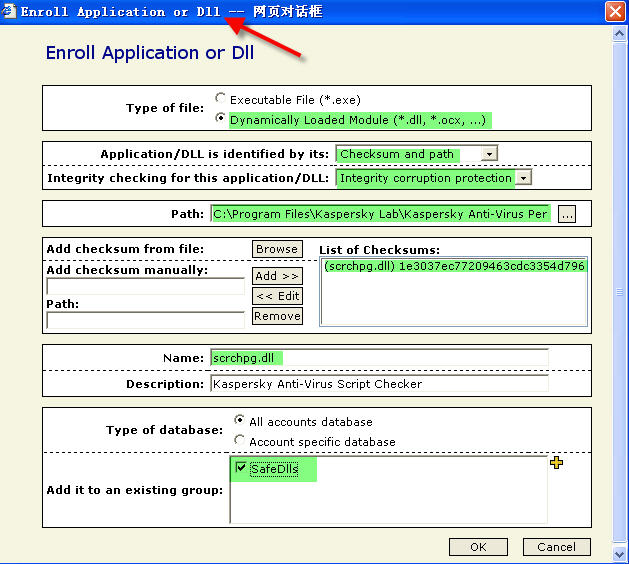The height and width of the screenshot is (564, 629).
Task: Open the Checksum and path dropdown
Action: click(x=489, y=154)
